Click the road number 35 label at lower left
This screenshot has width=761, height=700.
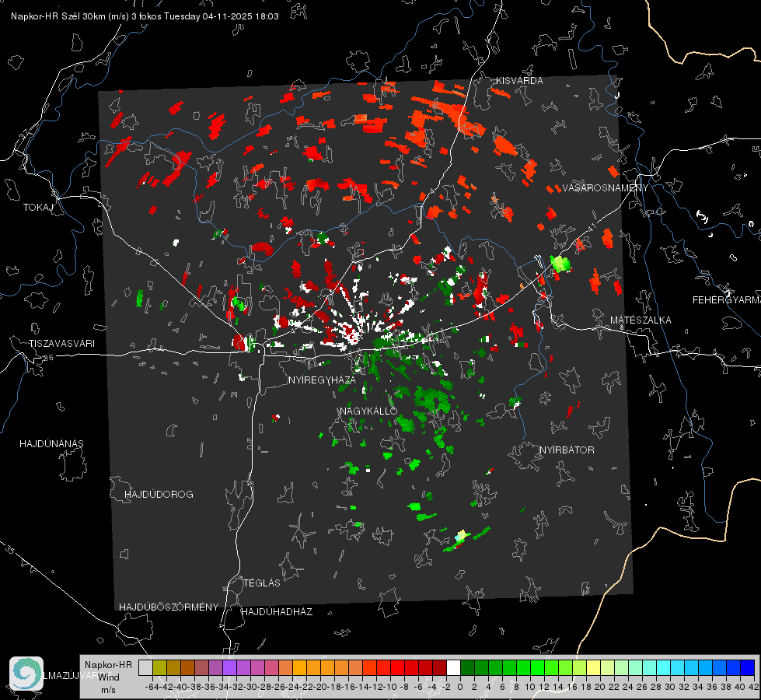pyautogui.click(x=9, y=550)
